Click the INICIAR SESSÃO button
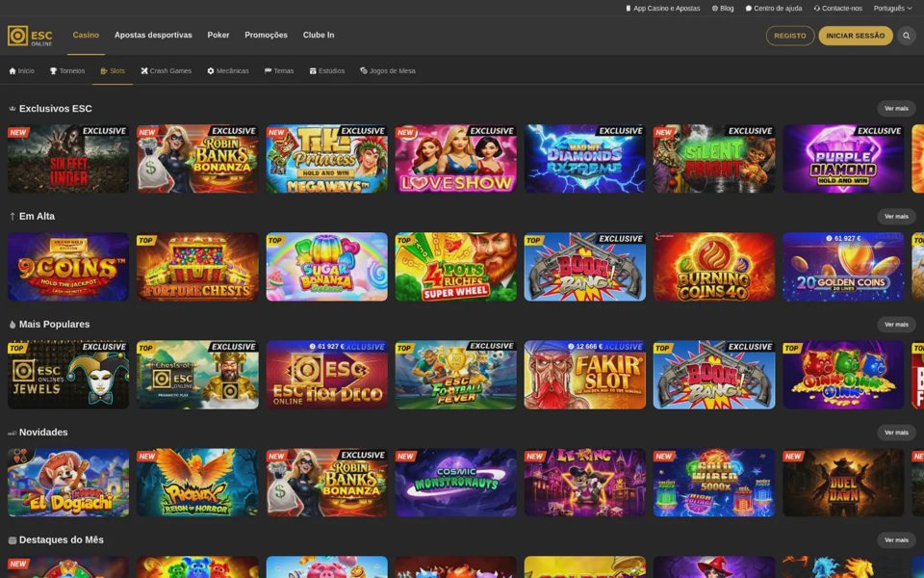The width and height of the screenshot is (924, 578). point(855,36)
